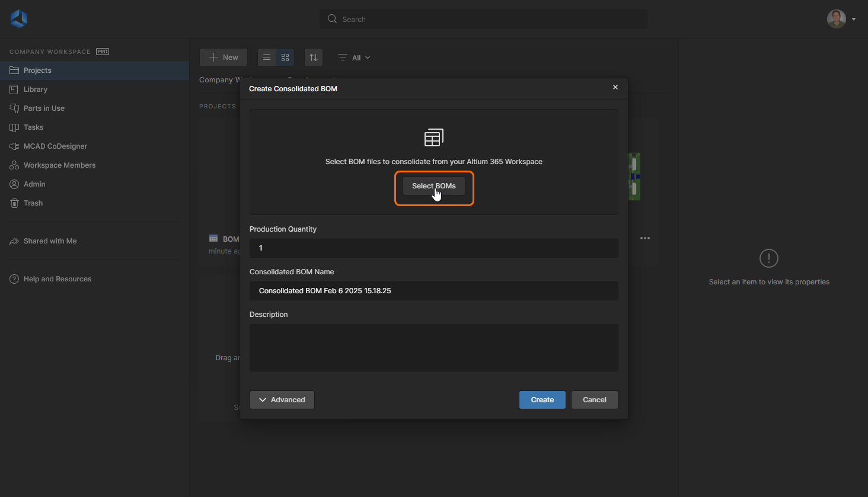This screenshot has height=497, width=868.
Task: Click the Cancel button
Action: 595,400
